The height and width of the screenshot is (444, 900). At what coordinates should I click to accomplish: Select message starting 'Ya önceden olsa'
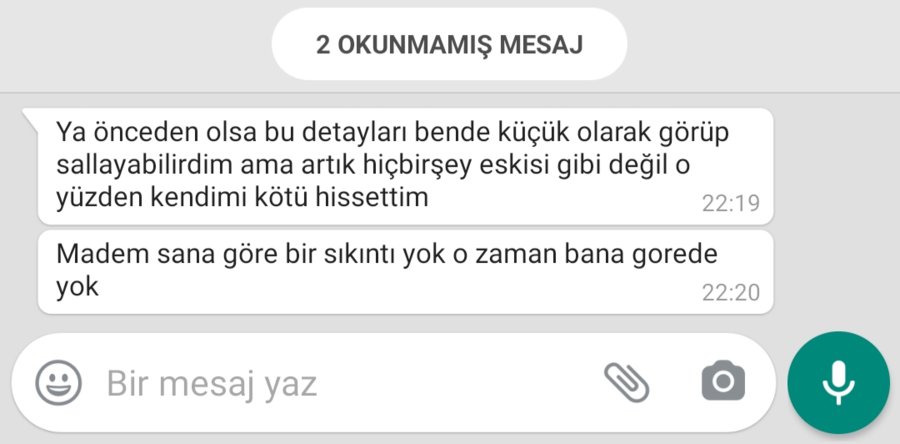tap(405, 166)
